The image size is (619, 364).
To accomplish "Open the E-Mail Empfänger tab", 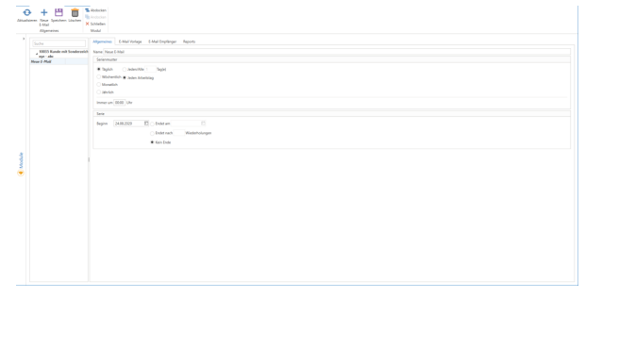I will tap(162, 41).
